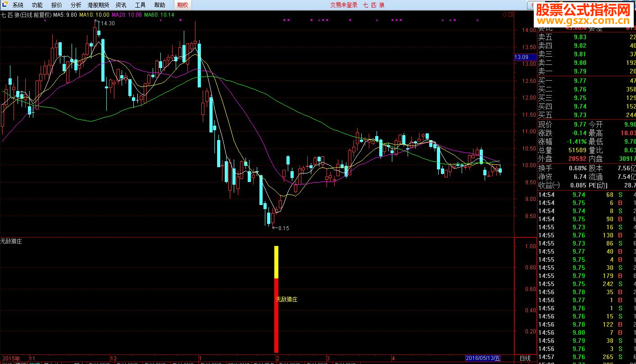Viewport: 636px width, 364px height.
Task: Click the trade row with volume 265
Action: click(x=586, y=357)
